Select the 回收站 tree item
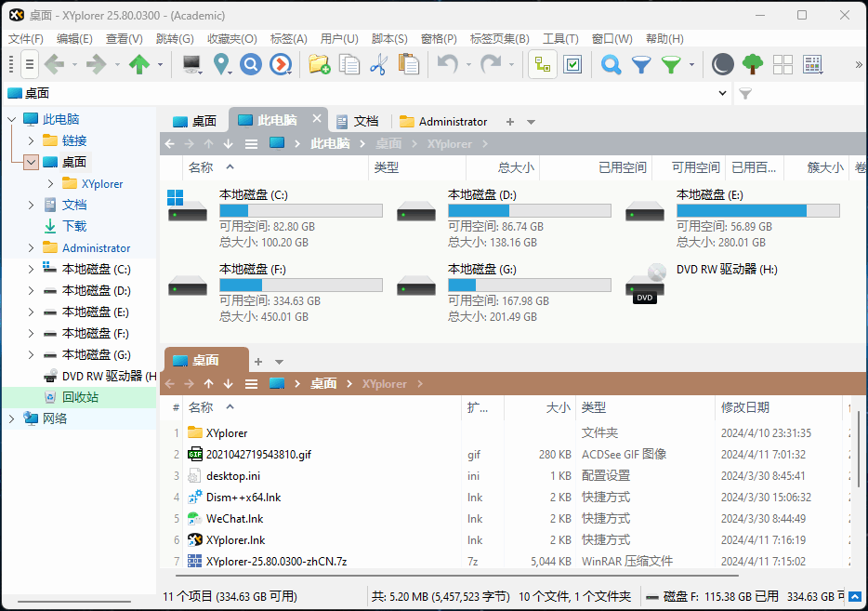868x611 pixels. click(80, 398)
